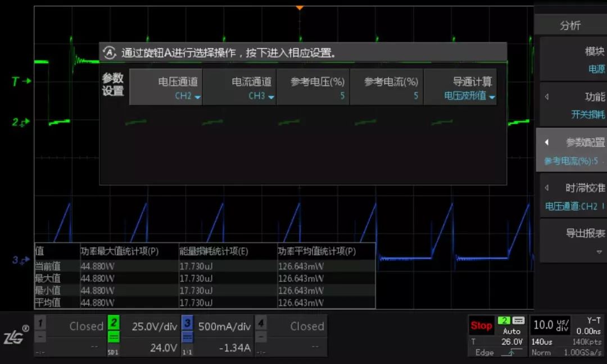Click the 当前值 row label

[x=48, y=266]
